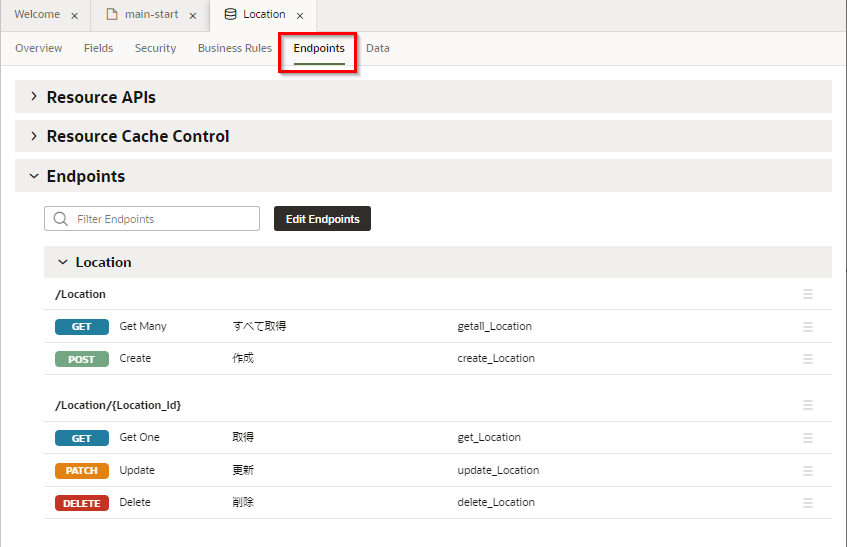This screenshot has height=547, width=847.
Task: Expand the Resource APIs section
Action: point(34,97)
